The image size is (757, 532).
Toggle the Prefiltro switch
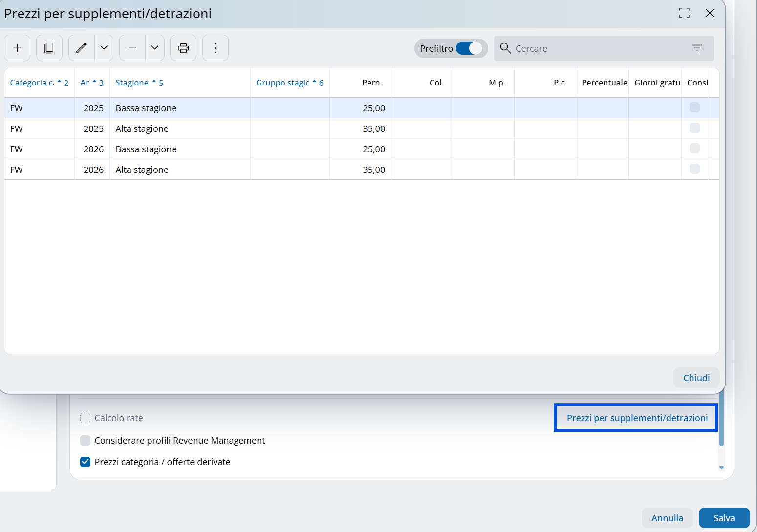(469, 48)
